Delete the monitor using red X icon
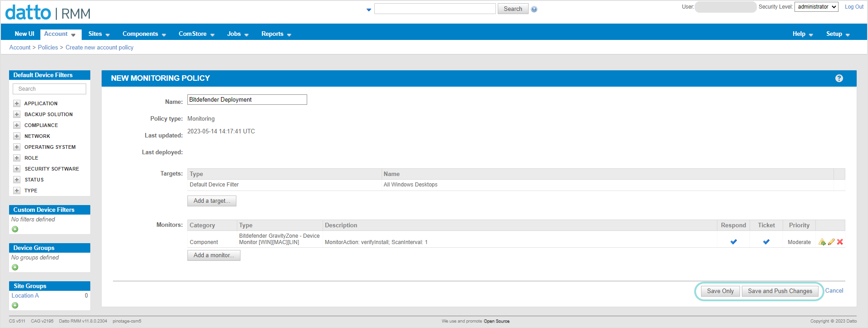Image resolution: width=868 pixels, height=328 pixels. [x=840, y=242]
